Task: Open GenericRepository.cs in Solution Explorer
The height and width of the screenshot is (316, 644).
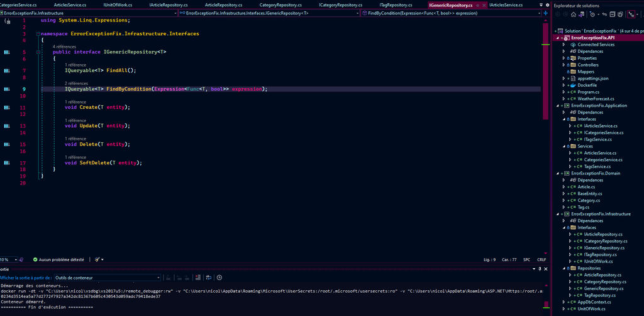Action: tap(599, 288)
